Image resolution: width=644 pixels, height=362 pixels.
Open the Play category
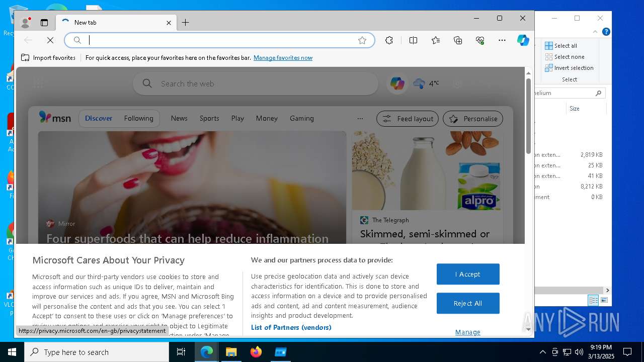click(x=237, y=118)
